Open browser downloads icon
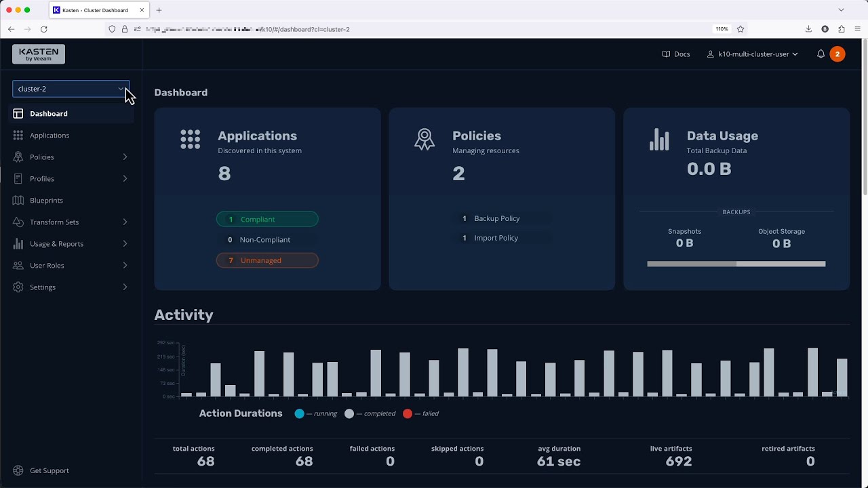Image resolution: width=868 pixels, height=488 pixels. coord(809,29)
